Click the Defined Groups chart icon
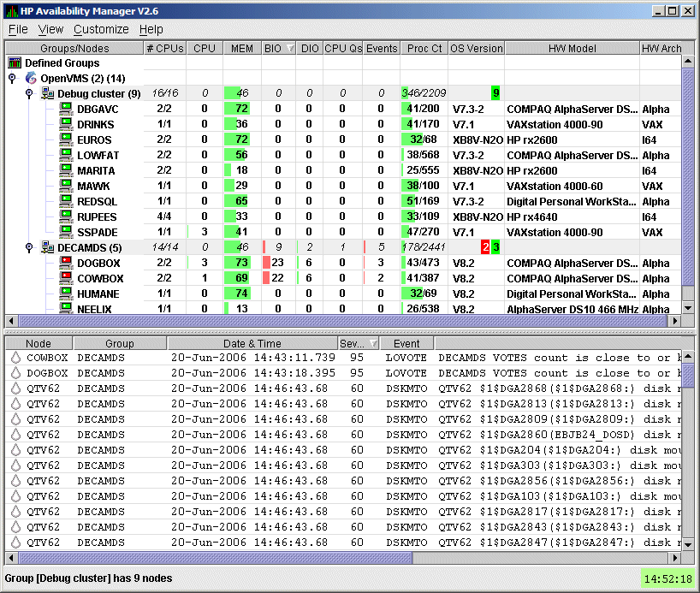The image size is (700, 593). pyautogui.click(x=15, y=62)
